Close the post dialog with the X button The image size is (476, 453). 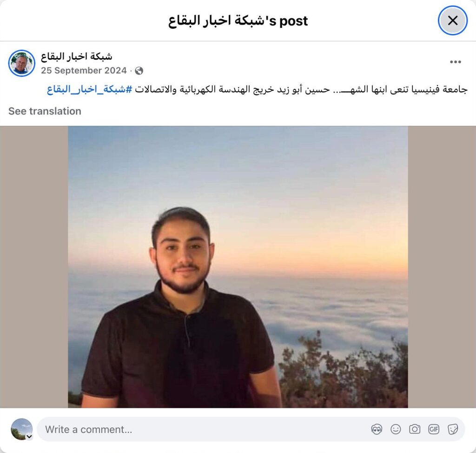tap(452, 20)
